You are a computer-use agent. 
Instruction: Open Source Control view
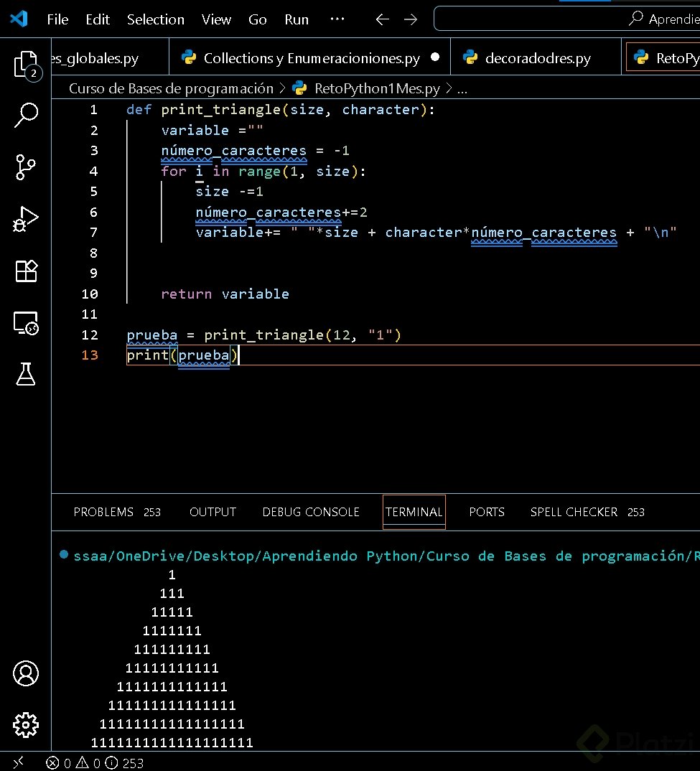(26, 167)
